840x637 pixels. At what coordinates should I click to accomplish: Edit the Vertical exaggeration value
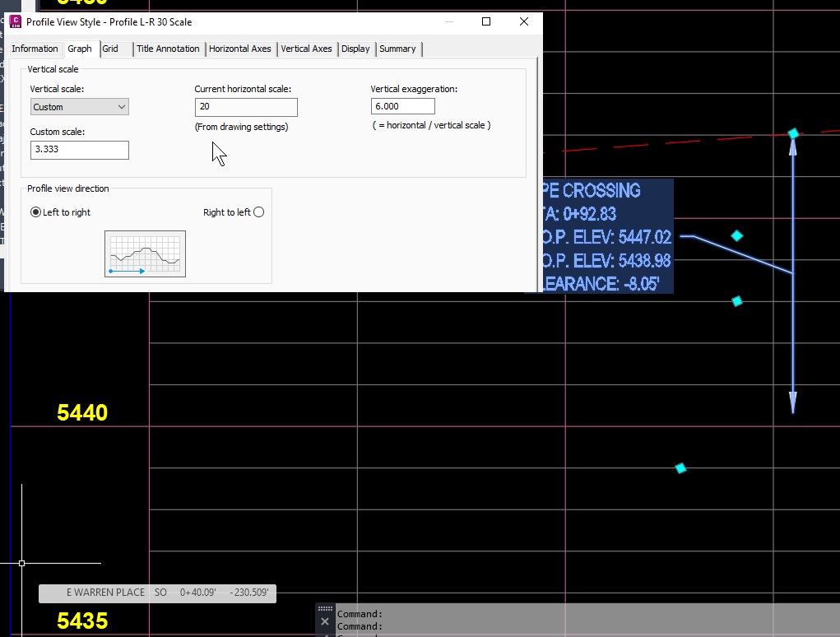click(x=402, y=105)
